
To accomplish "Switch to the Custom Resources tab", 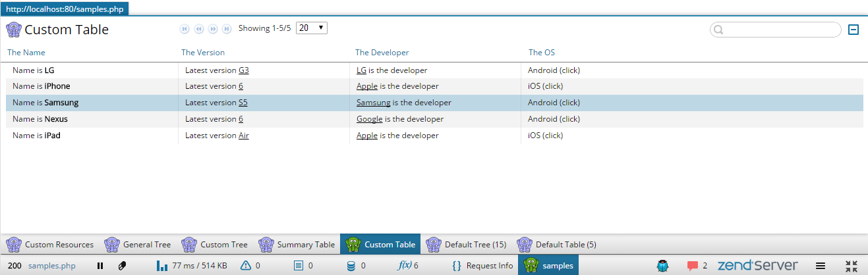I will point(50,244).
